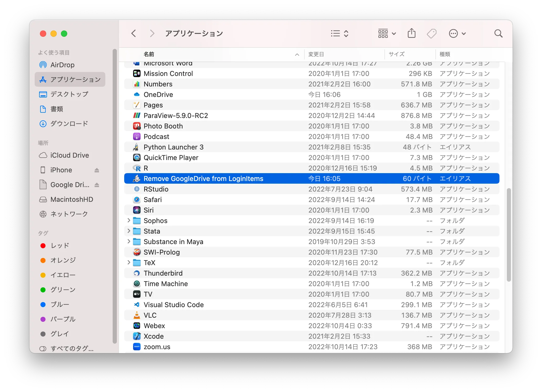Open Finder search magnifier icon
542x392 pixels.
coord(498,33)
